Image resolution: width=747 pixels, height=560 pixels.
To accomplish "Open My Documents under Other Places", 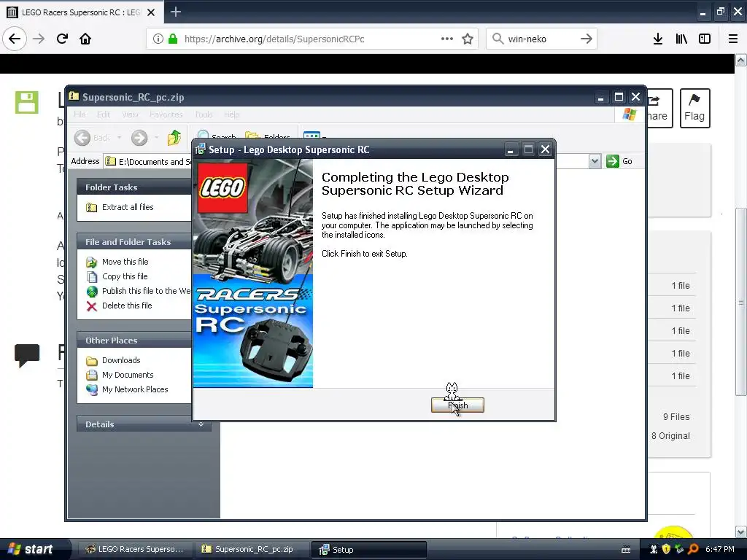I will tap(128, 375).
